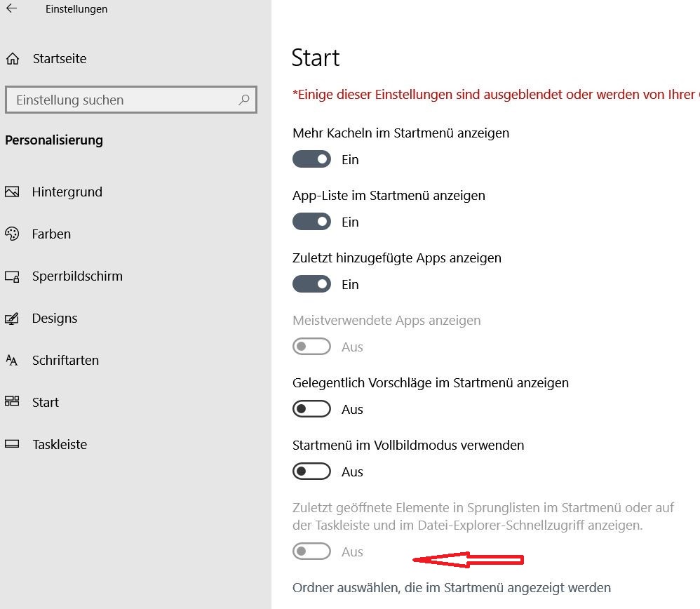Click the Start tiles icon
Viewport: 700px width, 609px height.
12,401
